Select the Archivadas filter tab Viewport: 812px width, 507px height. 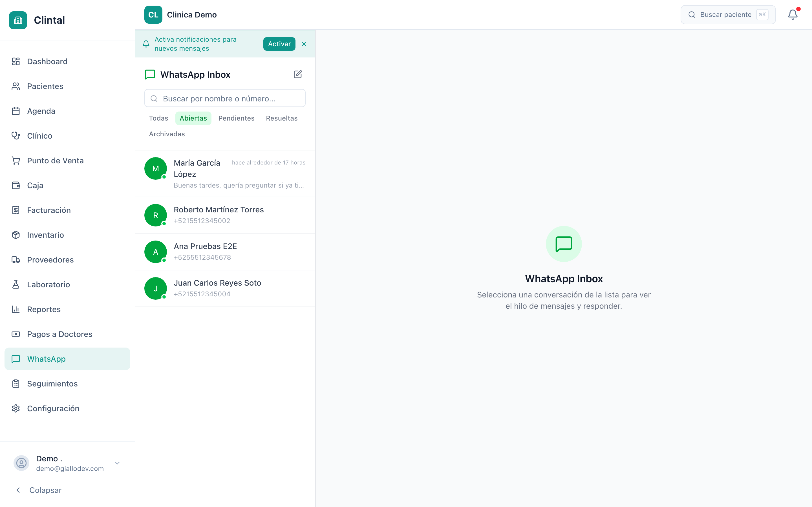tap(167, 134)
